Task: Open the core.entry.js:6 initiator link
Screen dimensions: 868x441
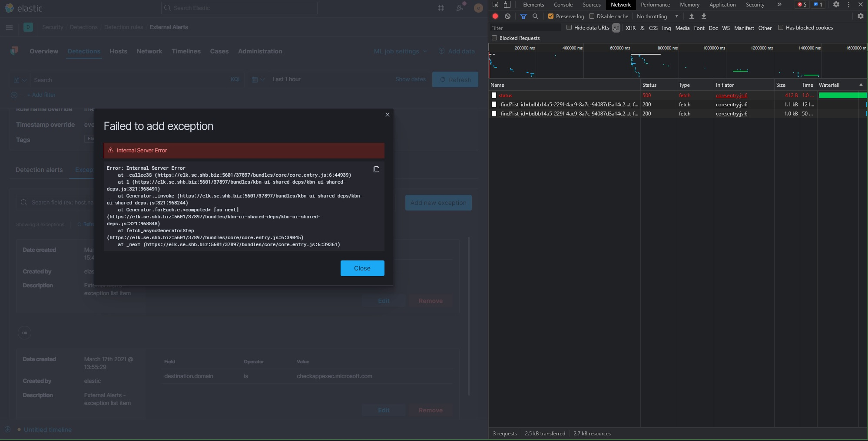Action: 732,95
